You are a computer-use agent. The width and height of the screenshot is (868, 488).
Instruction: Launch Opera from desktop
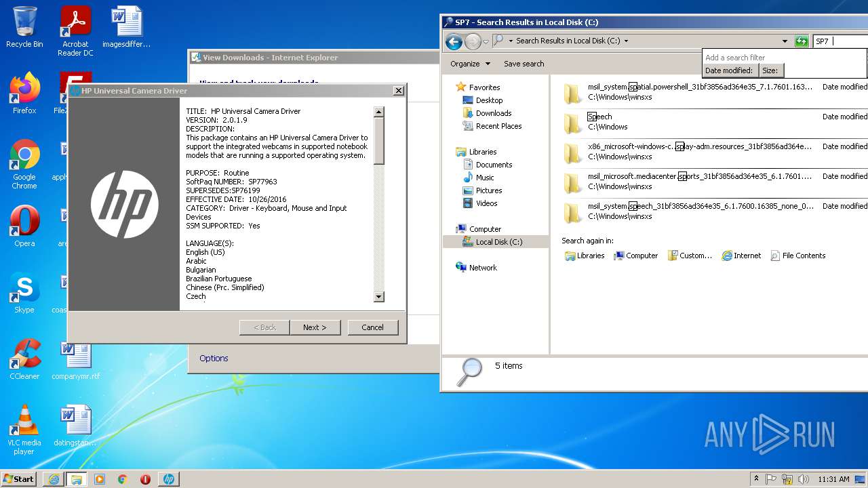(x=24, y=226)
